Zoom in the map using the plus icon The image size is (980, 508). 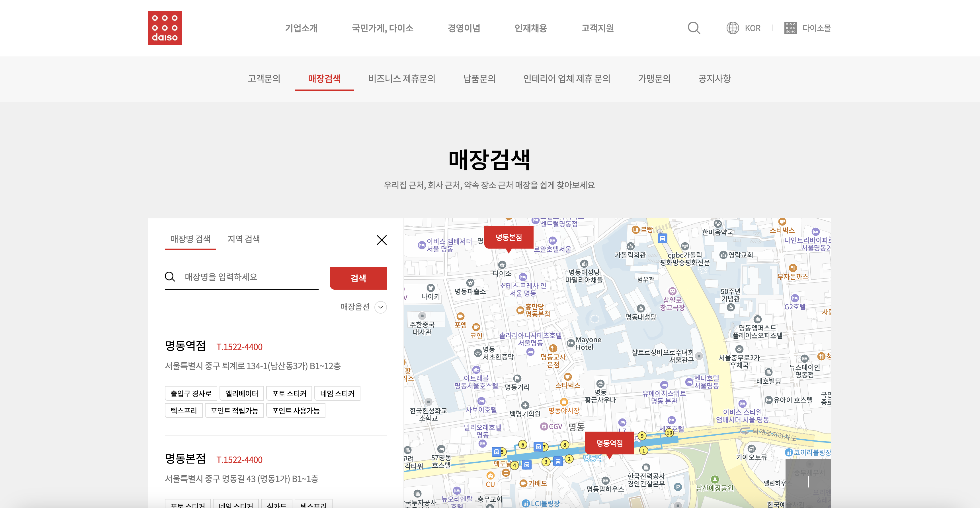tap(808, 482)
